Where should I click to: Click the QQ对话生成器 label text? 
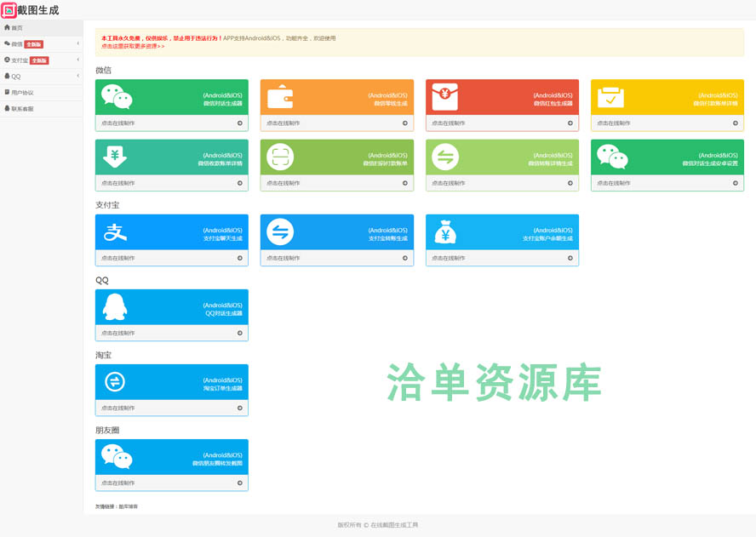224,313
